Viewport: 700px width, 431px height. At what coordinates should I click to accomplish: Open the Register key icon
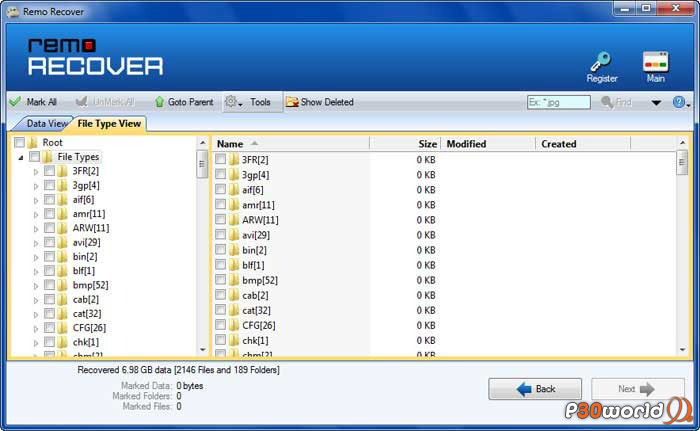pyautogui.click(x=601, y=63)
